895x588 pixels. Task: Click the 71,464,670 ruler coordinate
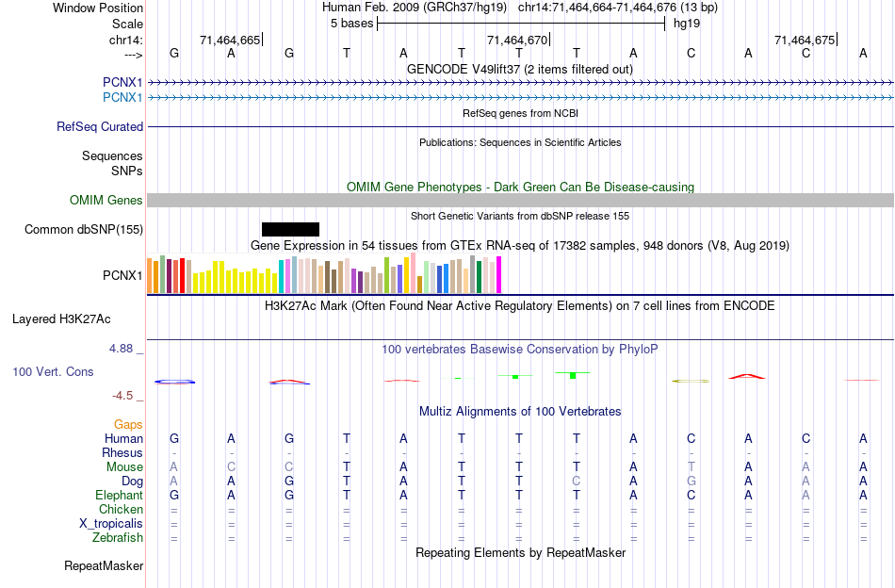[516, 40]
